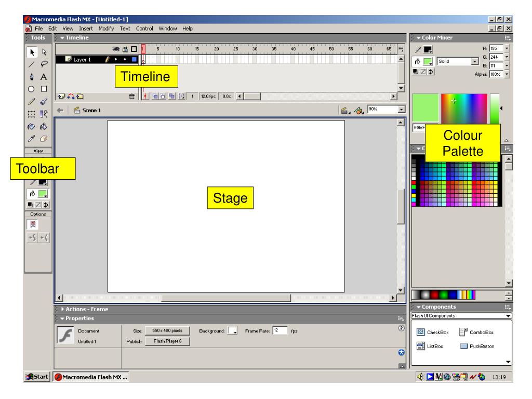Select the Paint Bucket tool
Viewport: 532px width, 399px height.
[44, 127]
